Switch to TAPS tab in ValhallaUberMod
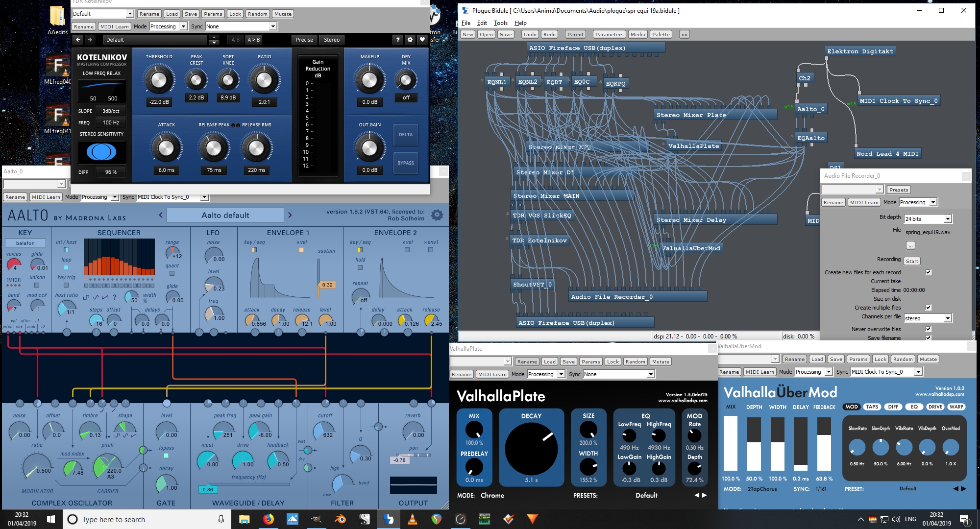Image resolution: width=980 pixels, height=529 pixels. click(x=872, y=407)
